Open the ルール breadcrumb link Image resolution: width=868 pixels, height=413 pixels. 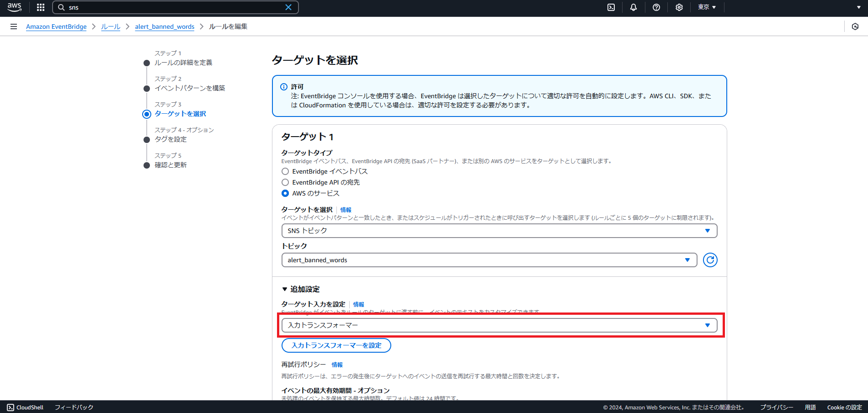[111, 26]
